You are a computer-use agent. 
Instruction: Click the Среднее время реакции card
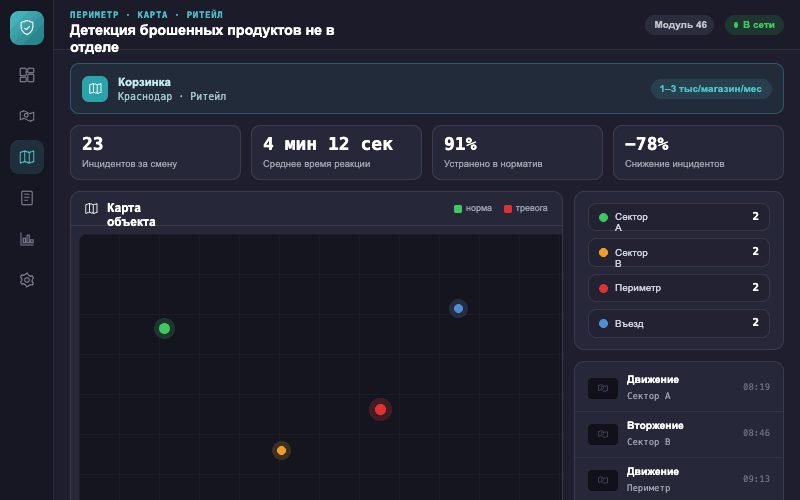point(336,153)
